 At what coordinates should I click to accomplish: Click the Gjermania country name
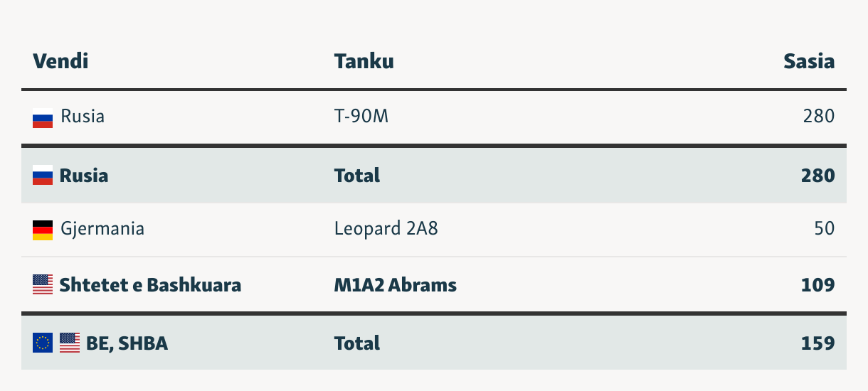(x=102, y=229)
